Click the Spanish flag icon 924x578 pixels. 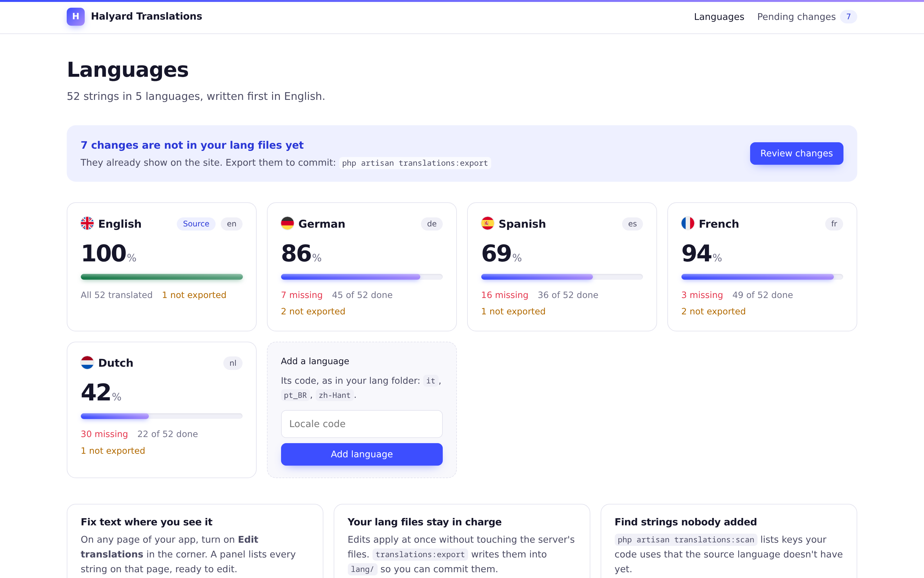click(x=487, y=223)
